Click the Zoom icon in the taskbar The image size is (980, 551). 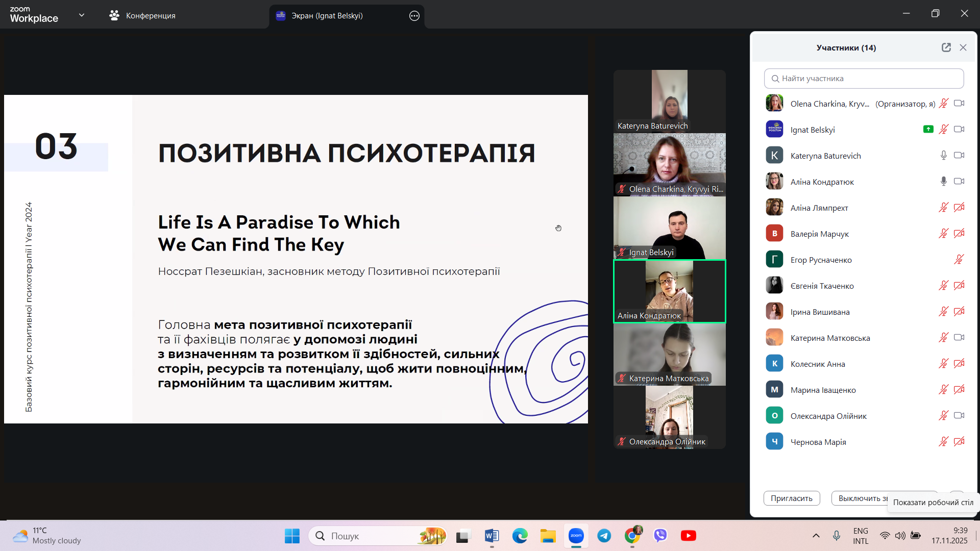[576, 536]
